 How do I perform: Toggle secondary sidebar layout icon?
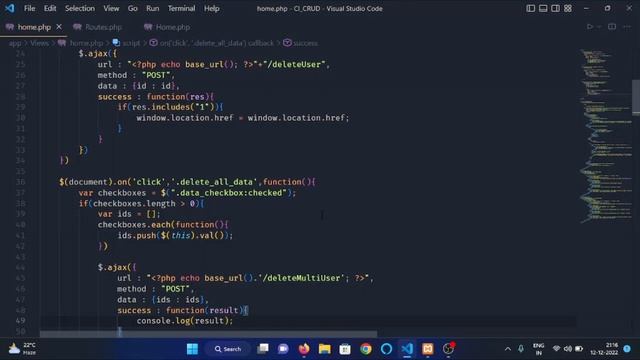pos(555,8)
